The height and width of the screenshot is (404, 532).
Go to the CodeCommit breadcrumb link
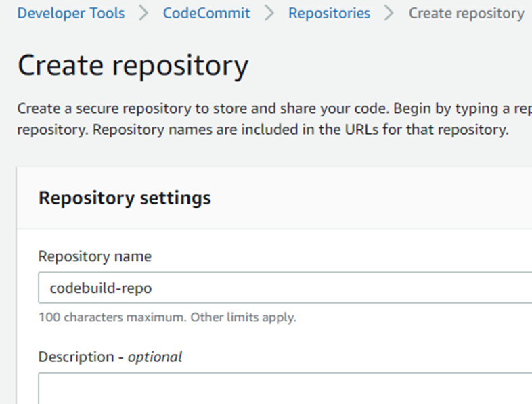pyautogui.click(x=206, y=13)
